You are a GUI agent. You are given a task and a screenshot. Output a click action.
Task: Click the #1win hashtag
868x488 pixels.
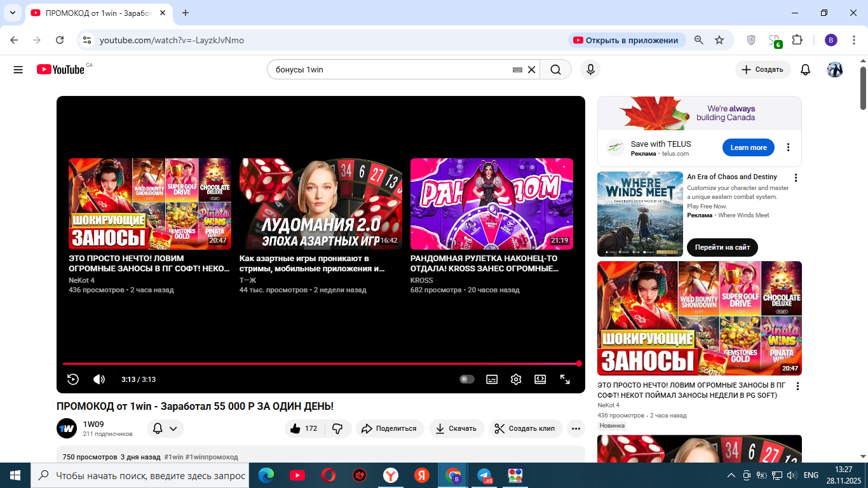click(x=173, y=457)
